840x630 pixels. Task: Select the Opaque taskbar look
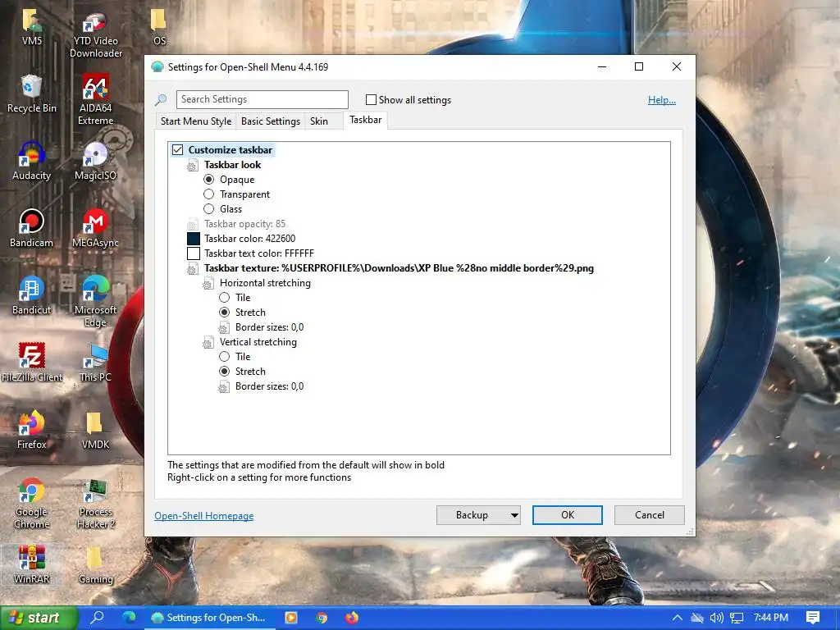209,180
